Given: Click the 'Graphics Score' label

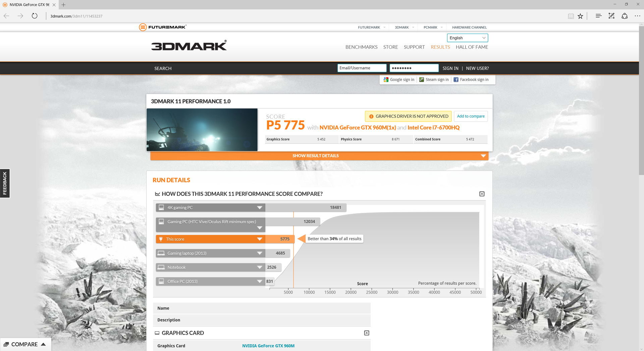Looking at the screenshot, I should (x=278, y=139).
